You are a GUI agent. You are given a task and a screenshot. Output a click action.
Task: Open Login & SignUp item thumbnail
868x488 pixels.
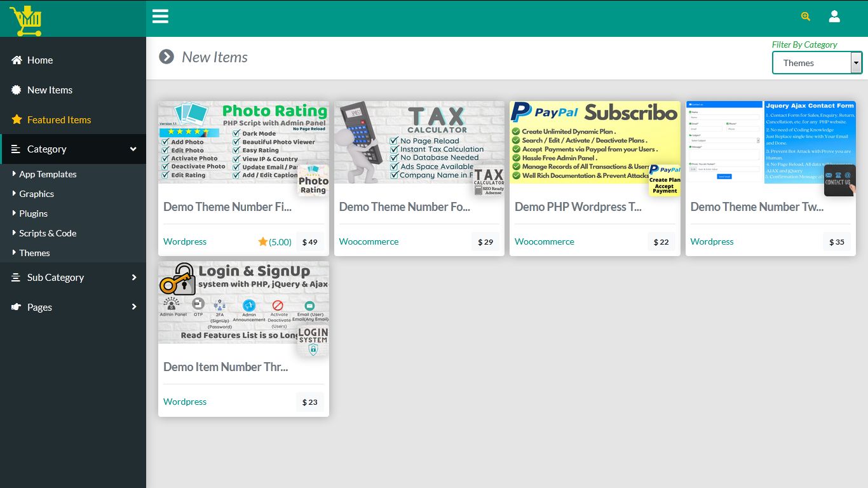pyautogui.click(x=243, y=302)
